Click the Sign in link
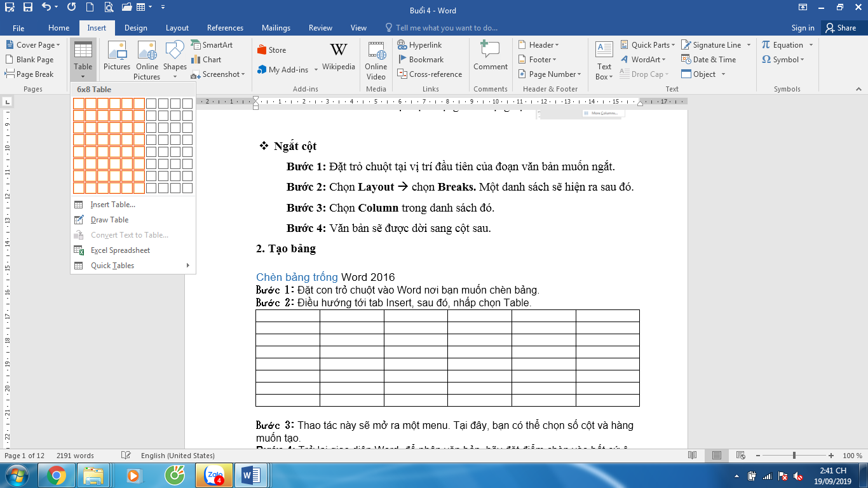 [x=803, y=28]
